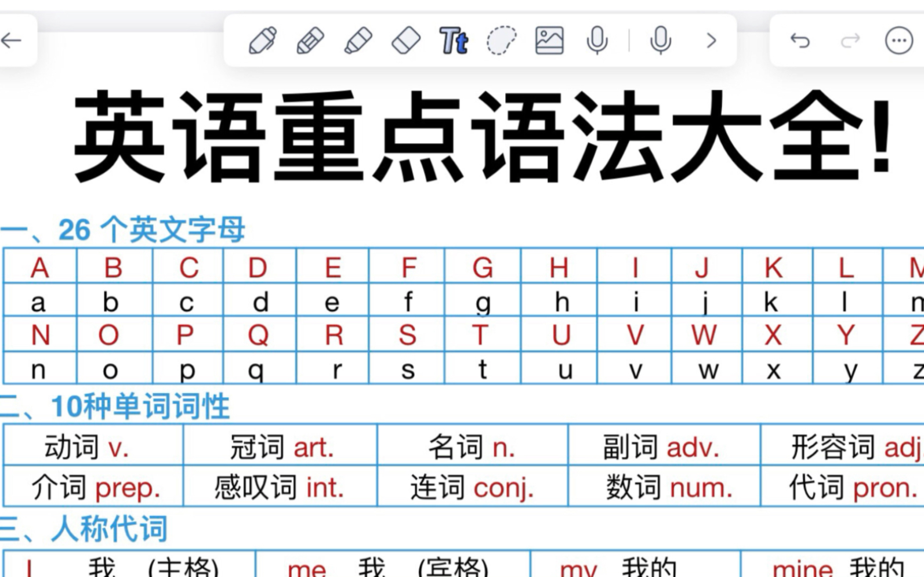Select the Eraser tool

[x=406, y=41]
